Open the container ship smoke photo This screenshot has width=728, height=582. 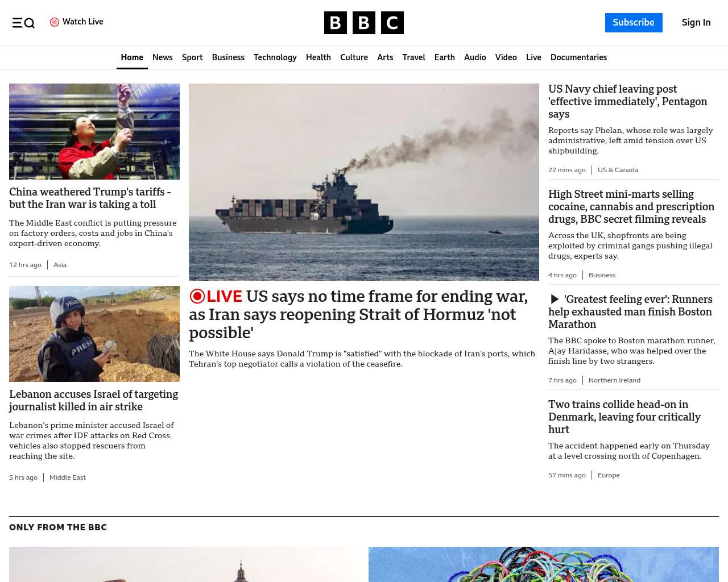click(364, 182)
